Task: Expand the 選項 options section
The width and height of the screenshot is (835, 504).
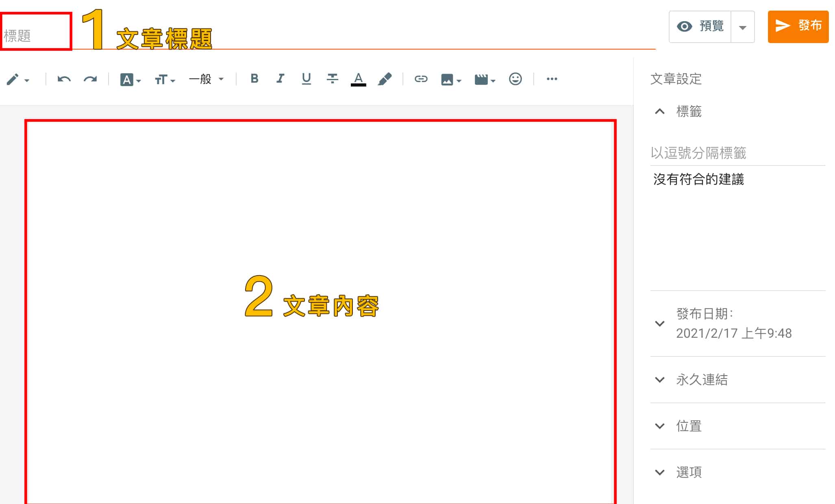Action: [x=737, y=472]
